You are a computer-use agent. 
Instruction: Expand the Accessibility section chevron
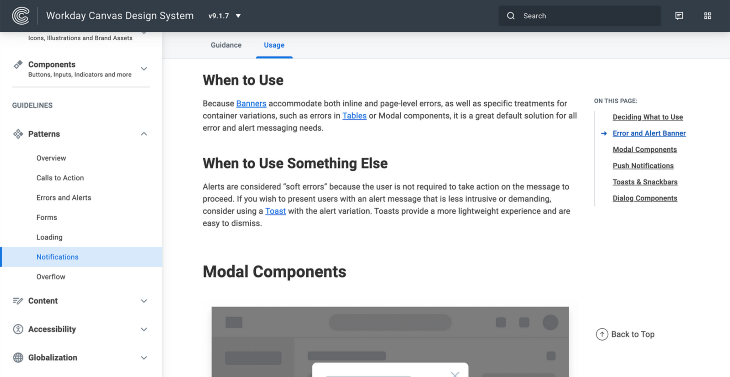coord(144,330)
